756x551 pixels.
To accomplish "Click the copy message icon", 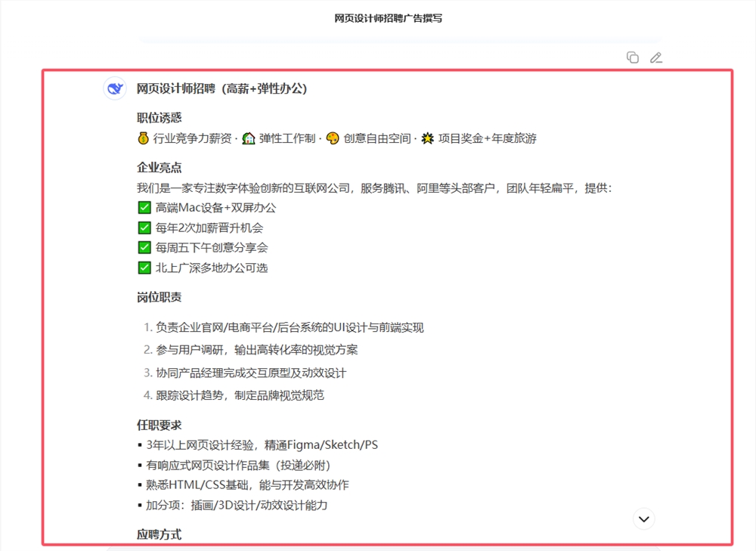I will (633, 57).
